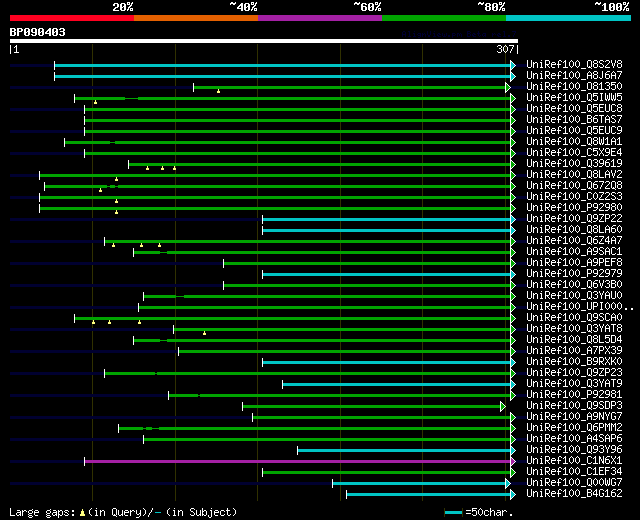Select the UniRef100_A7PX39 label

coord(574,351)
